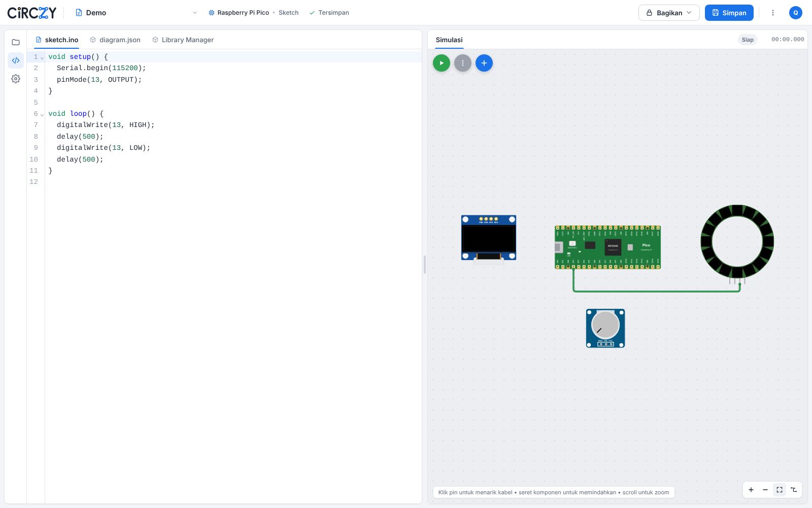The width and height of the screenshot is (812, 508).
Task: Open the settings gear in sidebar
Action: [16, 79]
